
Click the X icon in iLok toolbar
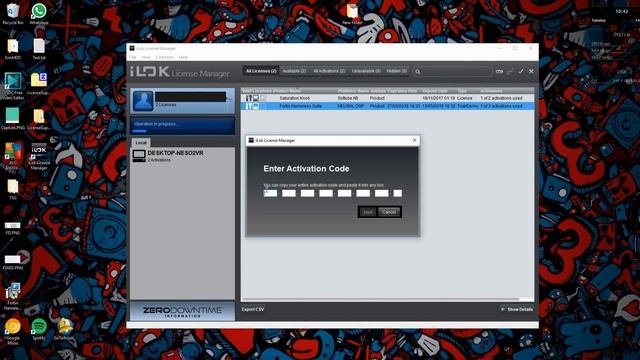(531, 71)
